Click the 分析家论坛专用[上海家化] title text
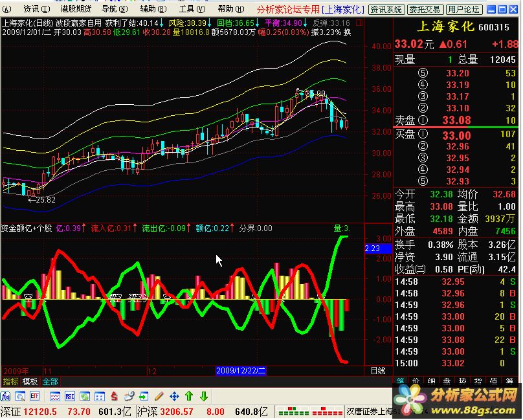 (311, 9)
